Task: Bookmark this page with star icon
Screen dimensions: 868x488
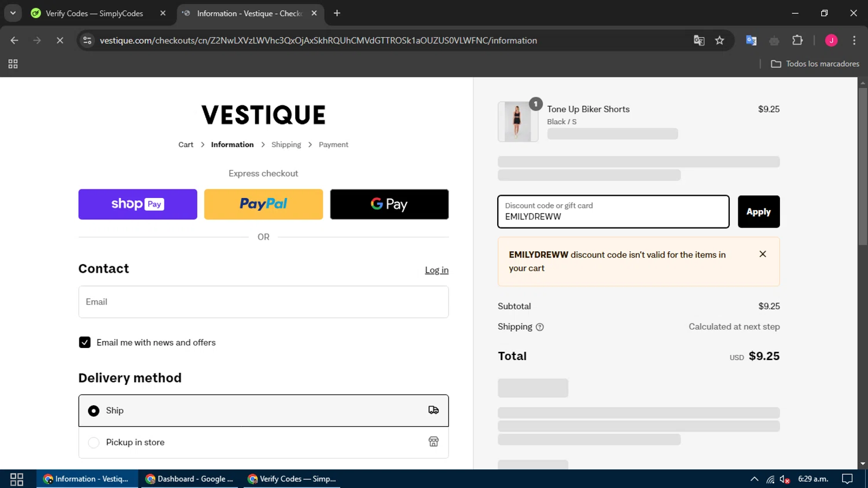Action: (x=719, y=41)
